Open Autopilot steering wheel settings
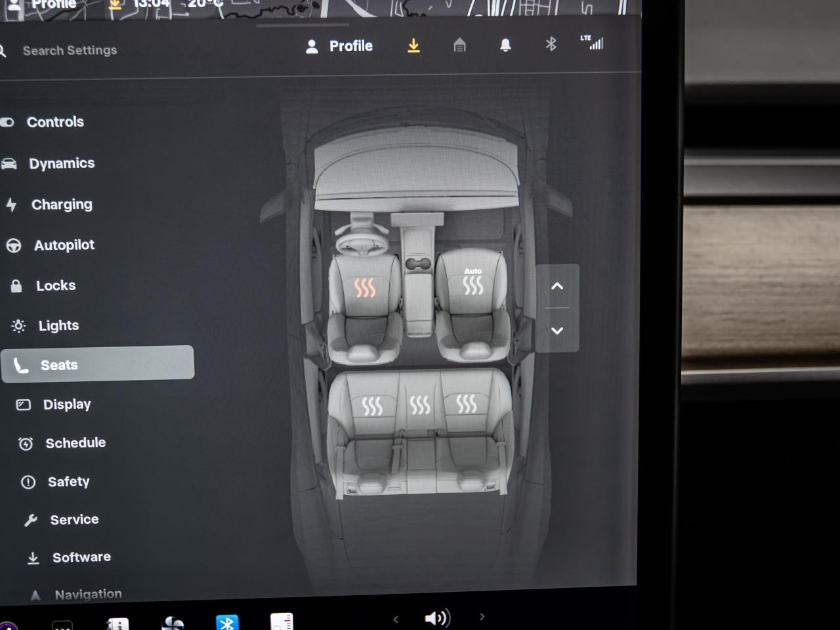This screenshot has width=840, height=630. [x=13, y=245]
